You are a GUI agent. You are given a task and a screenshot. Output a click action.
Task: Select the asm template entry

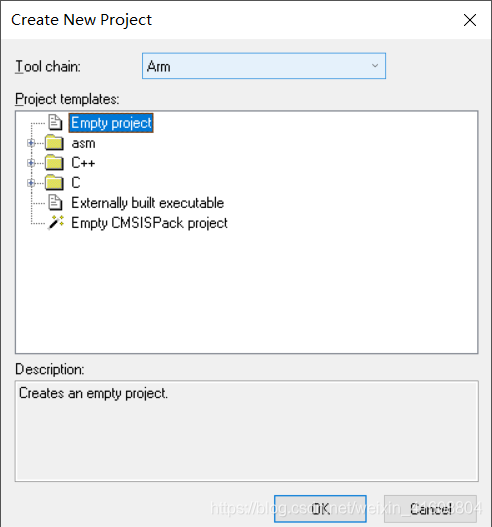point(83,143)
